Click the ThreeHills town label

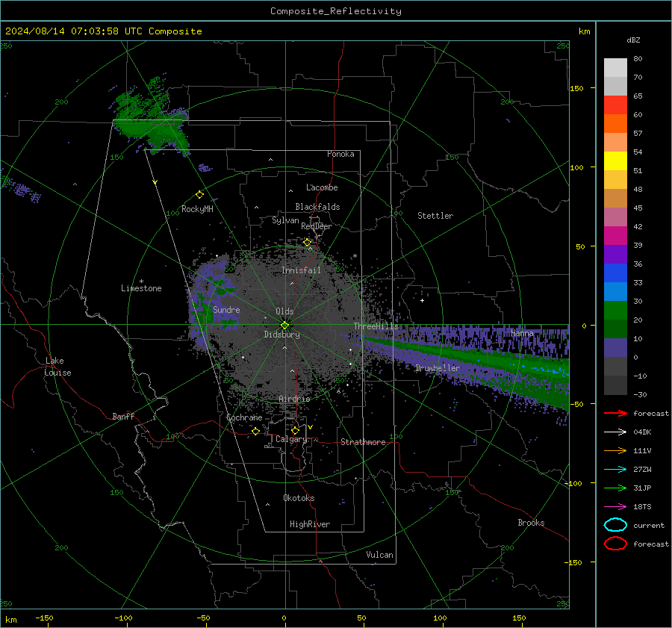click(x=376, y=326)
